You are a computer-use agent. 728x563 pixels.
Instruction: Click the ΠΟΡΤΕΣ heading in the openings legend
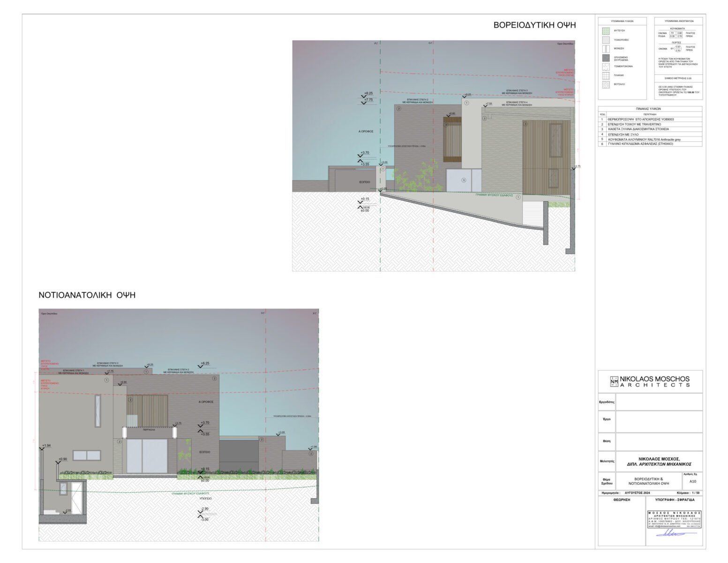[676, 42]
